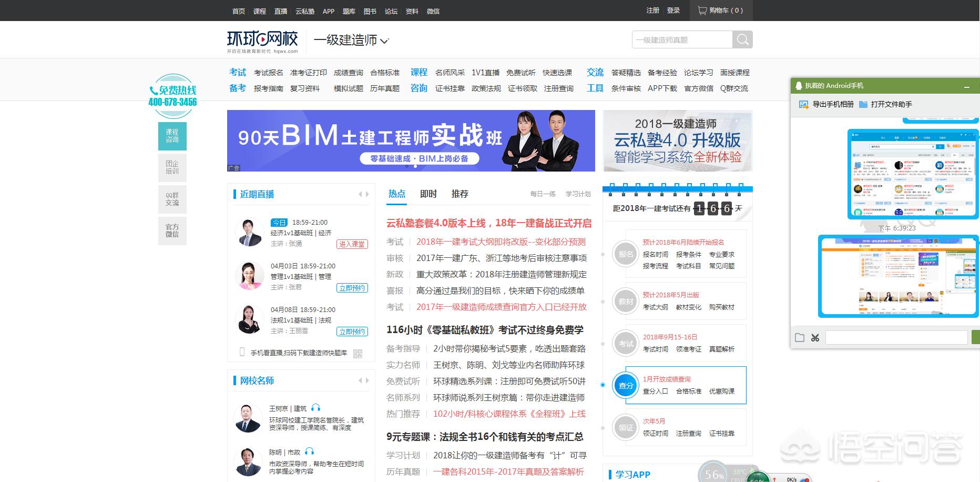The height and width of the screenshot is (482, 980).
Task: Open 考试报名 in the 考试 menu row
Action: (x=269, y=73)
